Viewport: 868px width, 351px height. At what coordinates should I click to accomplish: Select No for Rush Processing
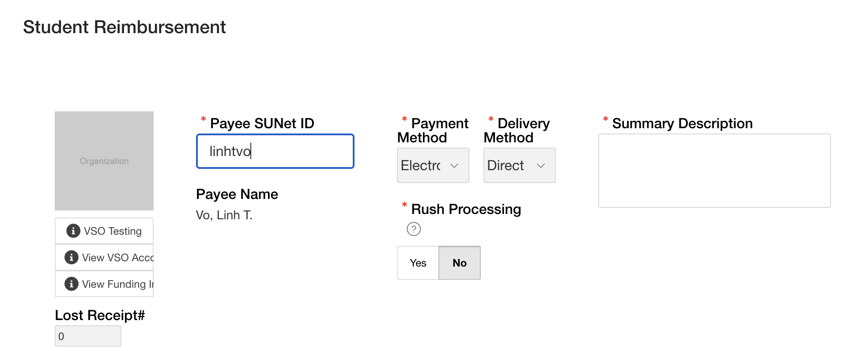coord(459,263)
